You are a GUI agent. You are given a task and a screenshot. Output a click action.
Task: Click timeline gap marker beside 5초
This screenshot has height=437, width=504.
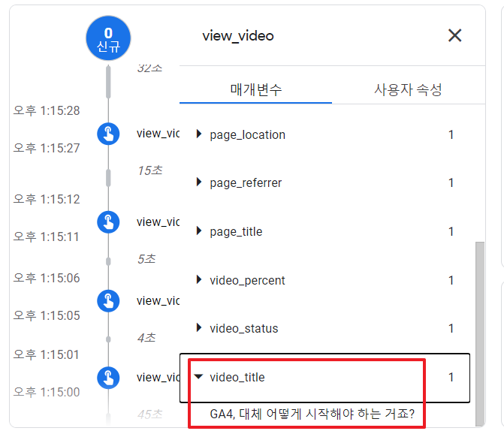pyautogui.click(x=108, y=261)
